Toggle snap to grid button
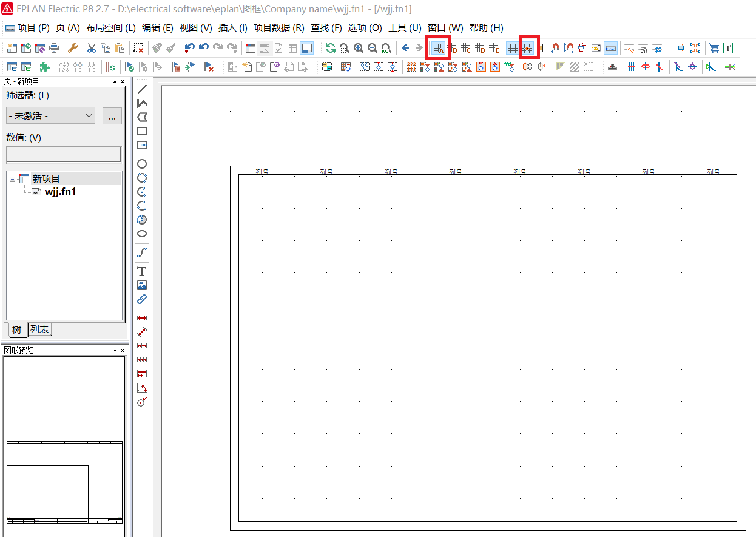The image size is (756, 537). (x=527, y=48)
